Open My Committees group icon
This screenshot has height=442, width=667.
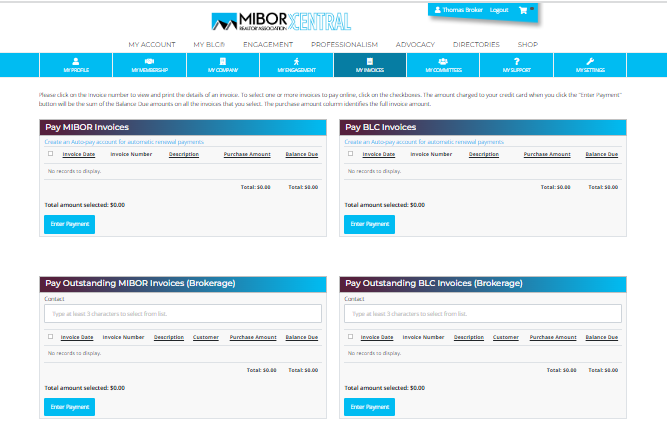443,61
